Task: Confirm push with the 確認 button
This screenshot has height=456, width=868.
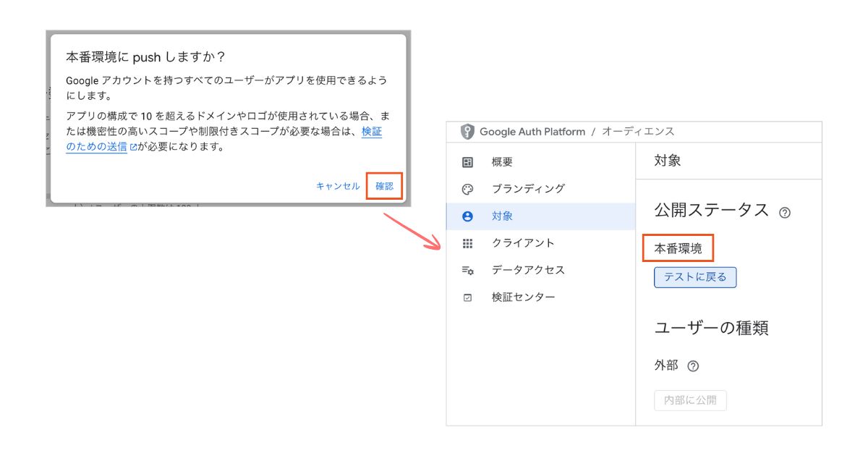Action: (384, 186)
